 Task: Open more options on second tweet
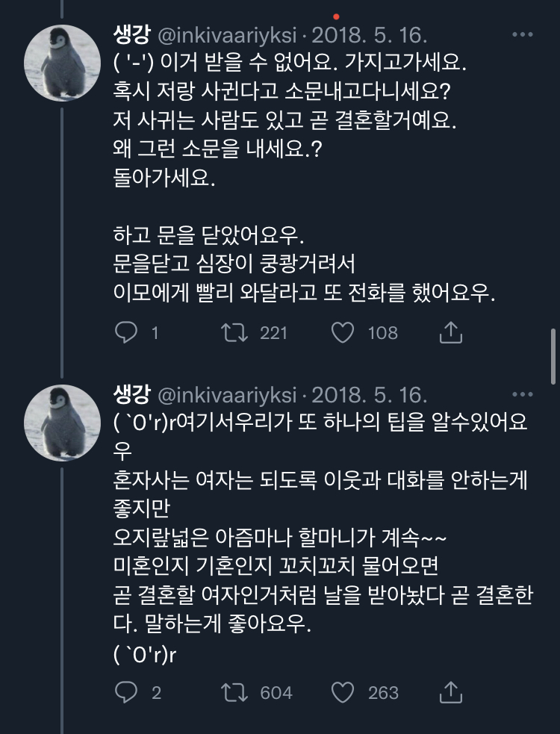(522, 394)
